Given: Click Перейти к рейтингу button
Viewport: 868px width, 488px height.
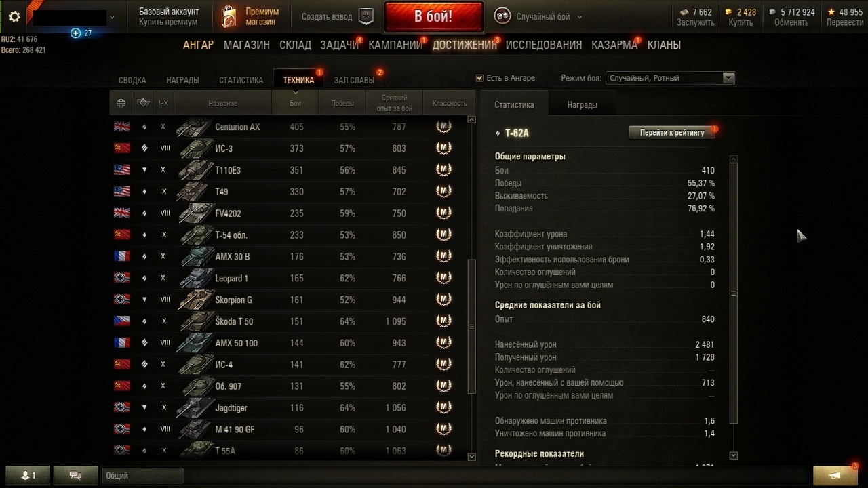Looking at the screenshot, I should pos(672,133).
